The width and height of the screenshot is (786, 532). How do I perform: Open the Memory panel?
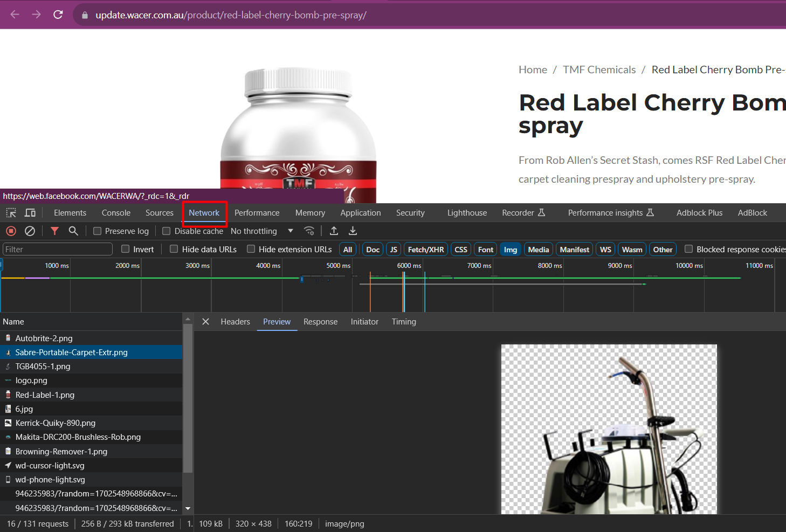click(310, 213)
